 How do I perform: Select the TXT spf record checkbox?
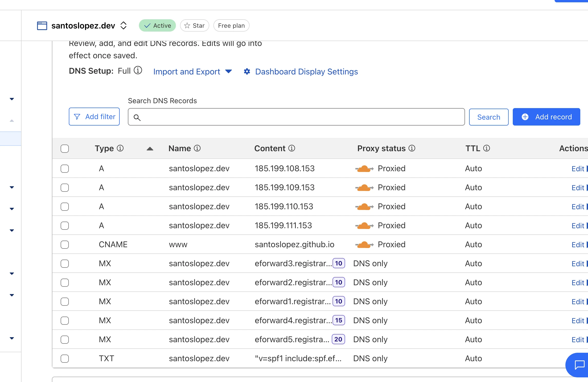[x=65, y=359]
